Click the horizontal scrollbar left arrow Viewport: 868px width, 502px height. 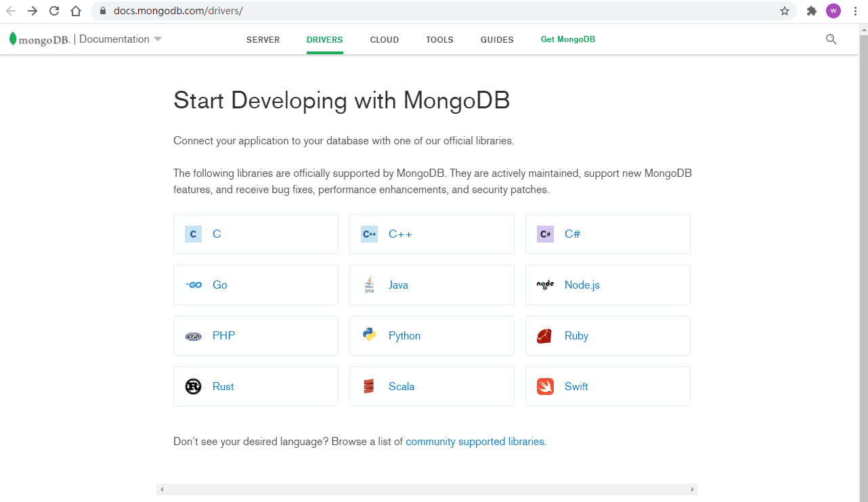pos(162,489)
